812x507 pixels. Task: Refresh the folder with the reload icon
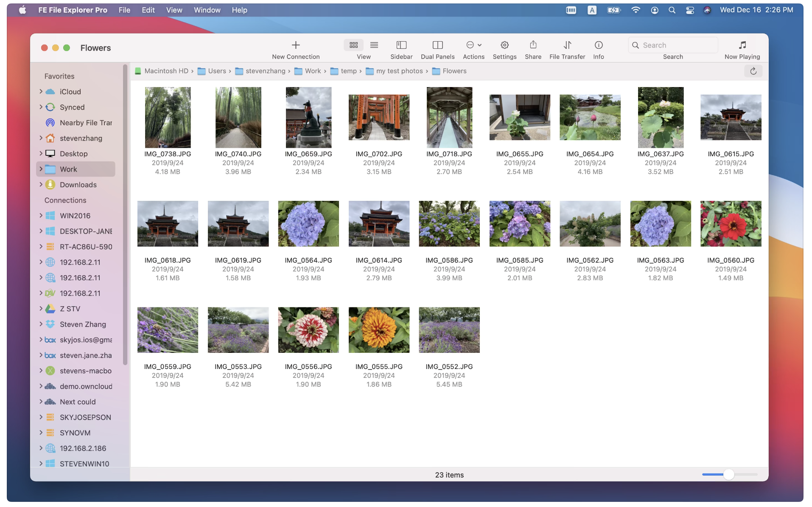pyautogui.click(x=753, y=71)
